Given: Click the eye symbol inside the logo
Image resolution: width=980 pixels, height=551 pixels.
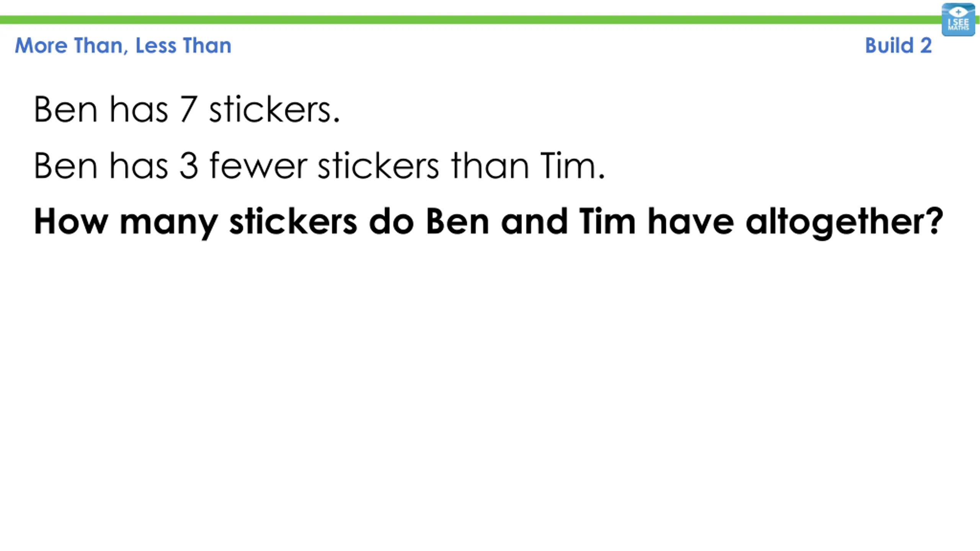Looking at the screenshot, I should 958,12.
